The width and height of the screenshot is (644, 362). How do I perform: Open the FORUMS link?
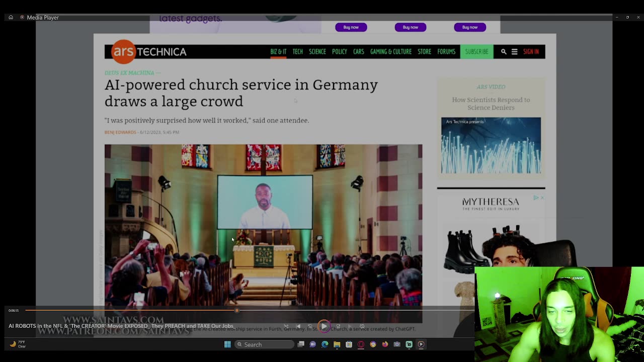click(x=446, y=52)
